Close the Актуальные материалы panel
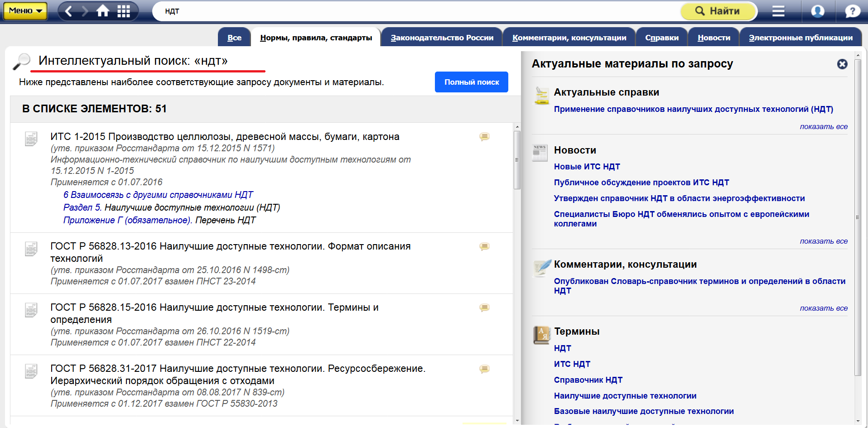 tap(842, 64)
